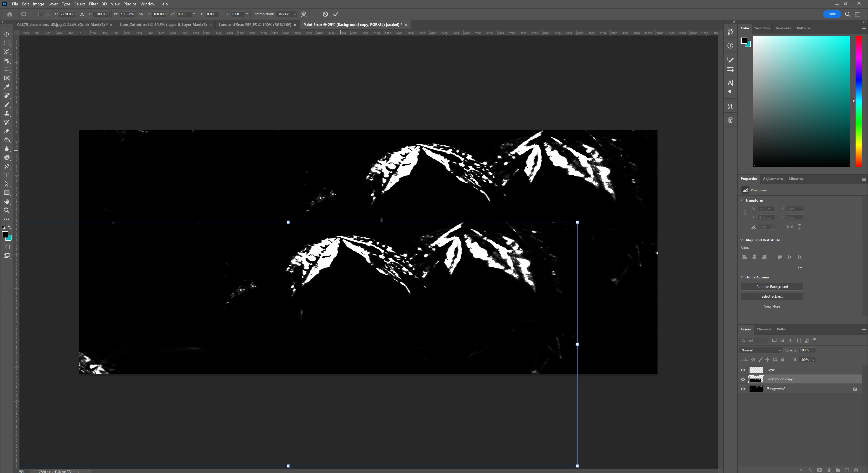Viewport: 868px width, 473px height.
Task: Select the Crop tool
Action: pyautogui.click(x=7, y=69)
